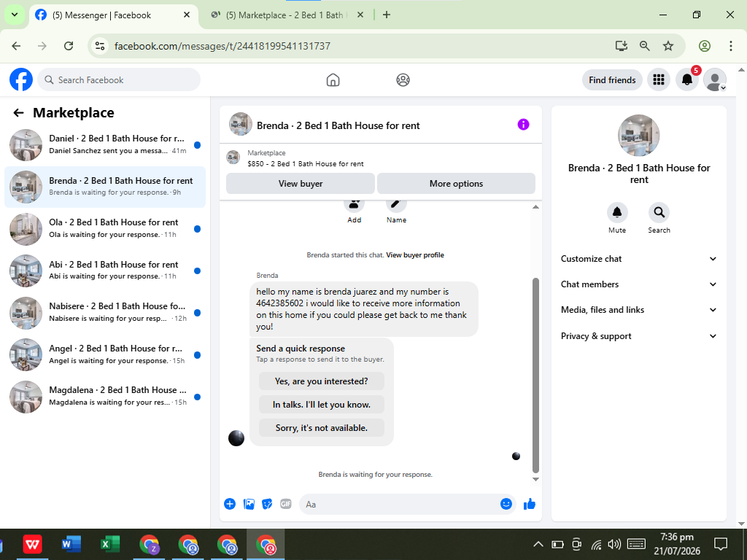
Task: Click in the Search Facebook field
Action: [x=119, y=80]
